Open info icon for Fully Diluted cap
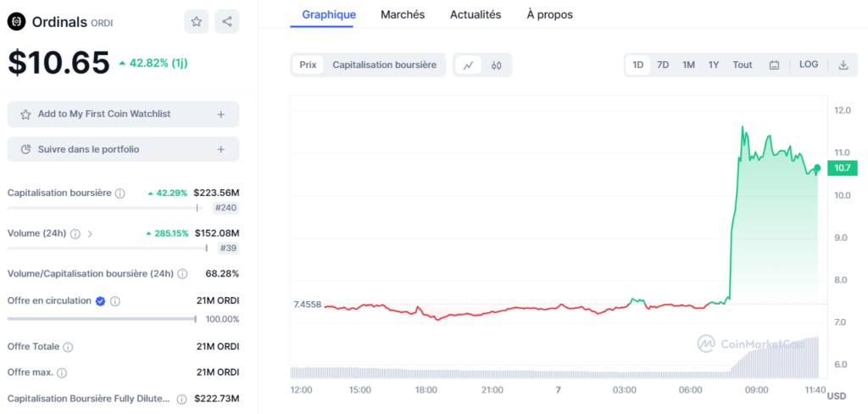This screenshot has width=868, height=414. 181,399
